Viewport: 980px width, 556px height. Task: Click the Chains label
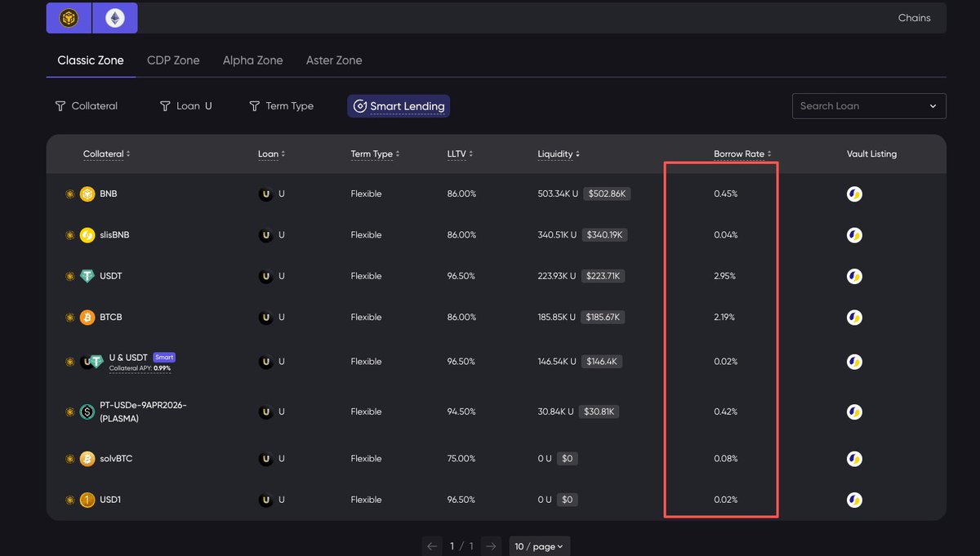click(x=914, y=18)
